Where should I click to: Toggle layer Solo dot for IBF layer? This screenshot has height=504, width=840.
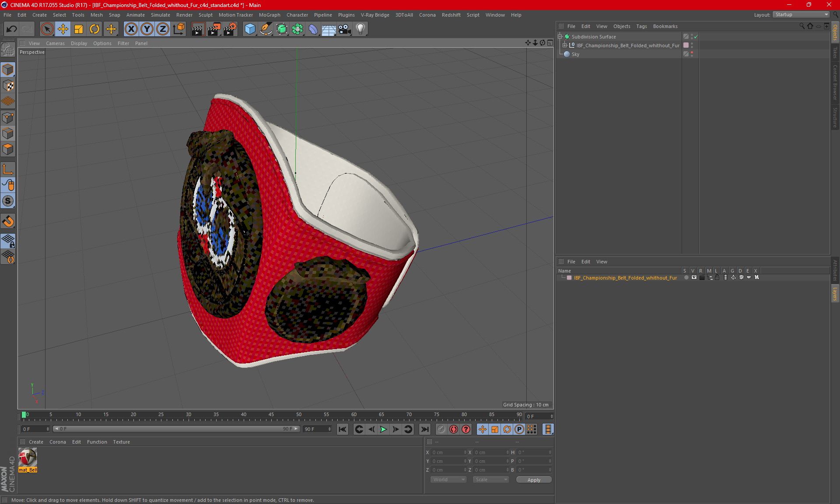click(x=686, y=277)
